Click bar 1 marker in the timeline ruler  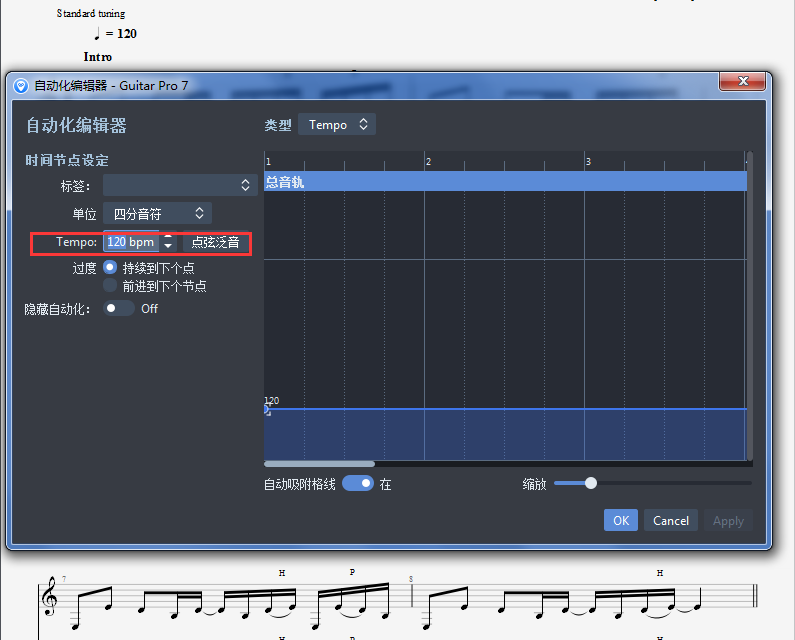coord(269,162)
